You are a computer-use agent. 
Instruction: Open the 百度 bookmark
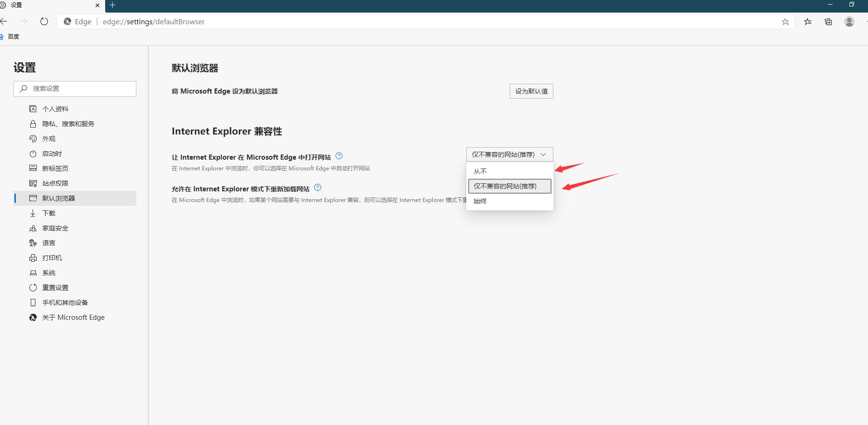[x=10, y=36]
